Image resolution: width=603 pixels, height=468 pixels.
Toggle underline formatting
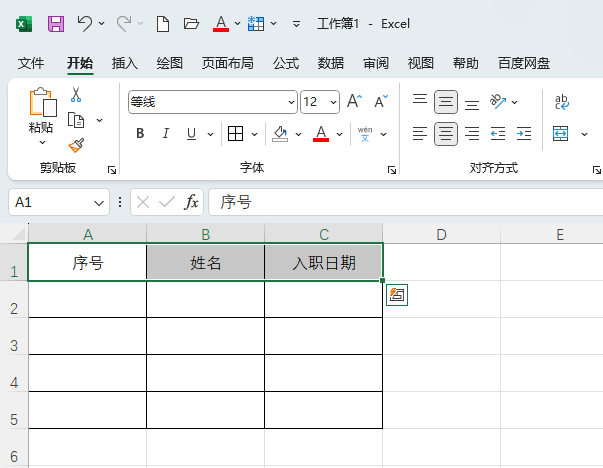tap(191, 133)
